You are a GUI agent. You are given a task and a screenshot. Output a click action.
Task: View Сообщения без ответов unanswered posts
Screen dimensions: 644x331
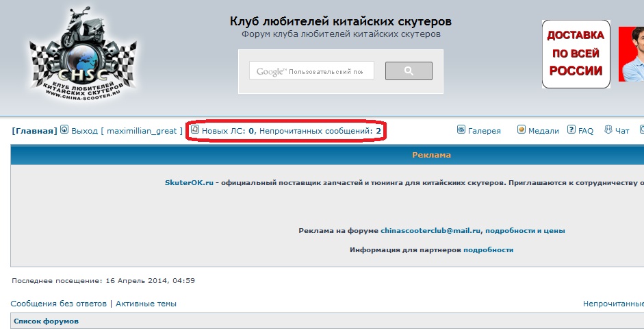point(59,304)
